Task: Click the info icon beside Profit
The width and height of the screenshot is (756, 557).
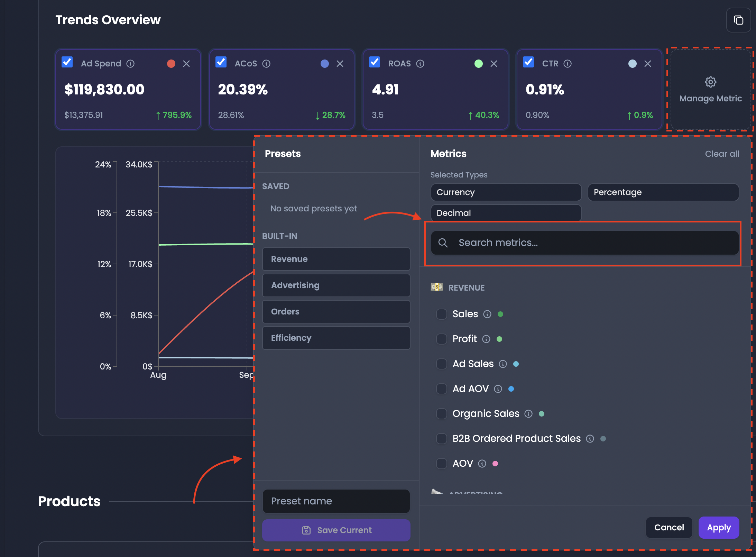Action: pyautogui.click(x=486, y=339)
